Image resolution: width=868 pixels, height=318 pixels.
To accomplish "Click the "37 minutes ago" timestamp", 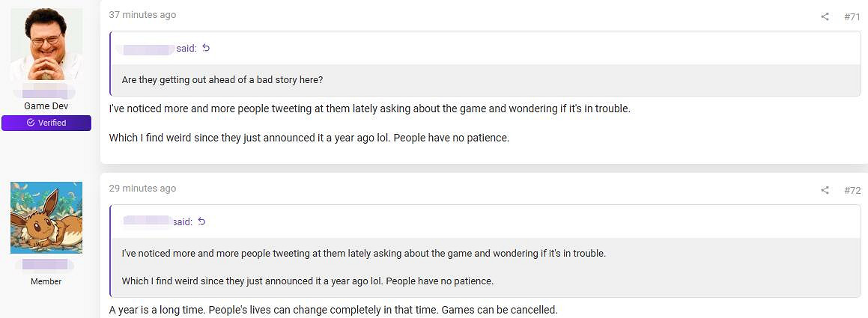I will click(x=142, y=15).
